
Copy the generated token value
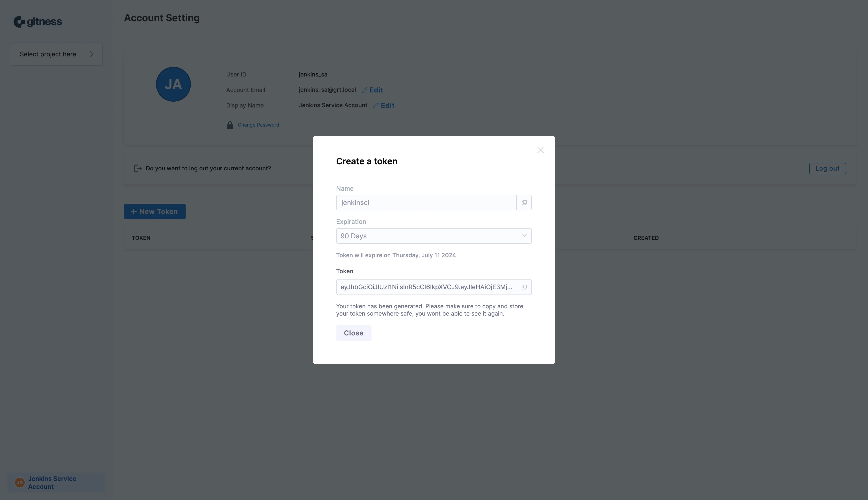(524, 287)
